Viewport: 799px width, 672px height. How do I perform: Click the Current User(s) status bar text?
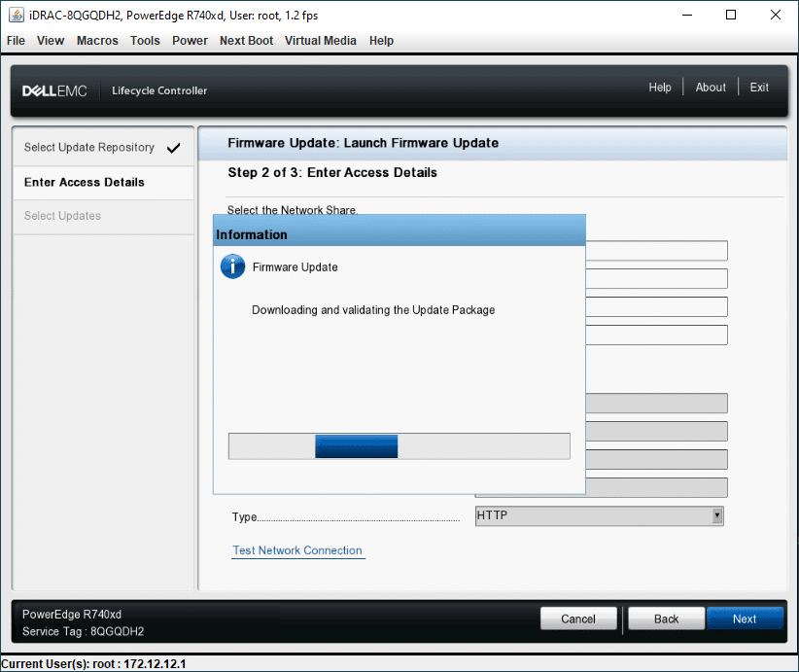93,664
